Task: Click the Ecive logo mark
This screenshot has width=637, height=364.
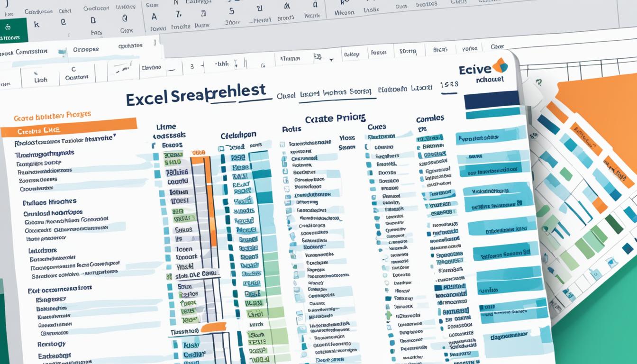Action: click(x=500, y=65)
